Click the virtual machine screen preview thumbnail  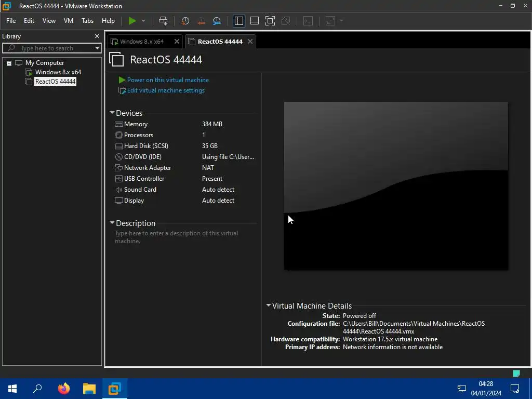click(396, 186)
